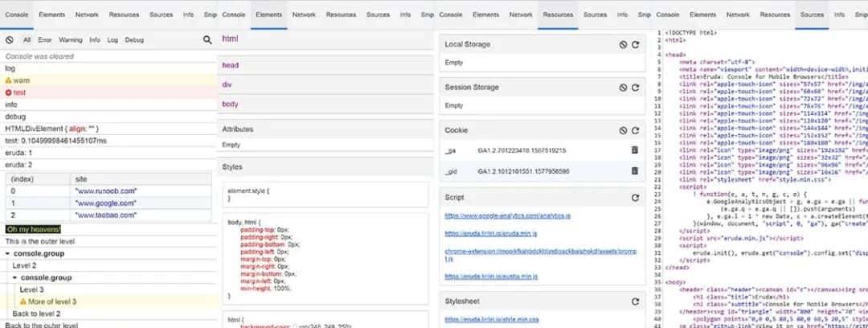The height and width of the screenshot is (328, 868).
Task: Delete the _gid cookie
Action: point(634,171)
